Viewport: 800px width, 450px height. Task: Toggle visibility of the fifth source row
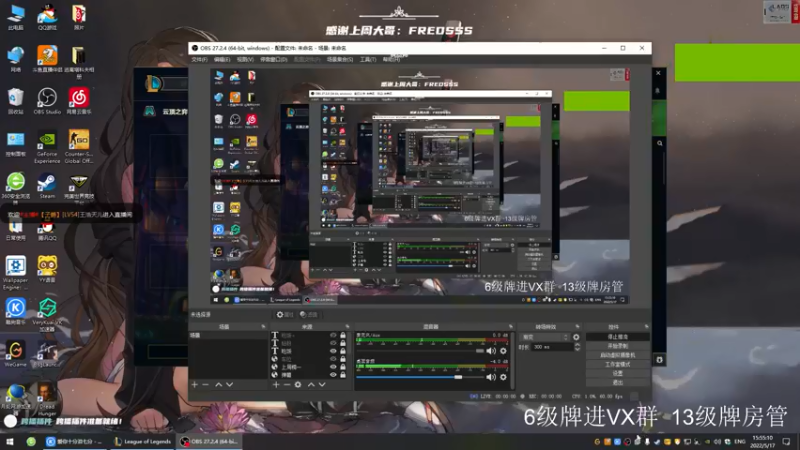(x=333, y=367)
